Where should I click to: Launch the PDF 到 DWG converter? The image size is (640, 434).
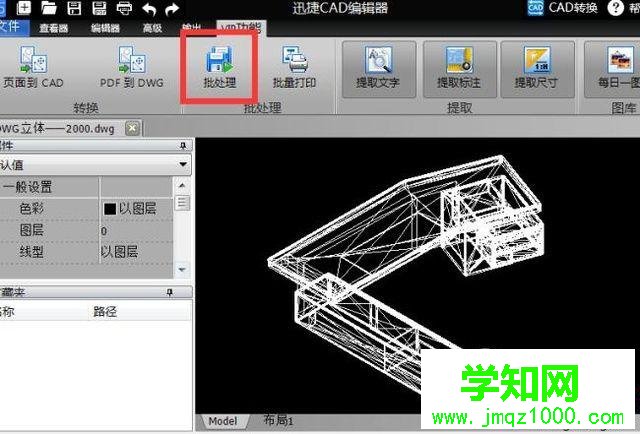point(132,67)
